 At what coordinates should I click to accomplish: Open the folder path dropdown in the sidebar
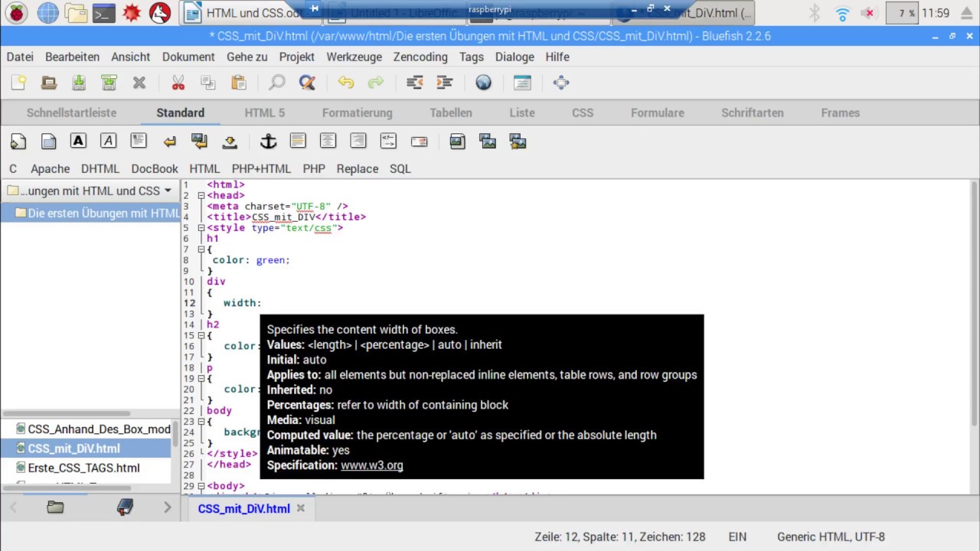click(x=90, y=191)
